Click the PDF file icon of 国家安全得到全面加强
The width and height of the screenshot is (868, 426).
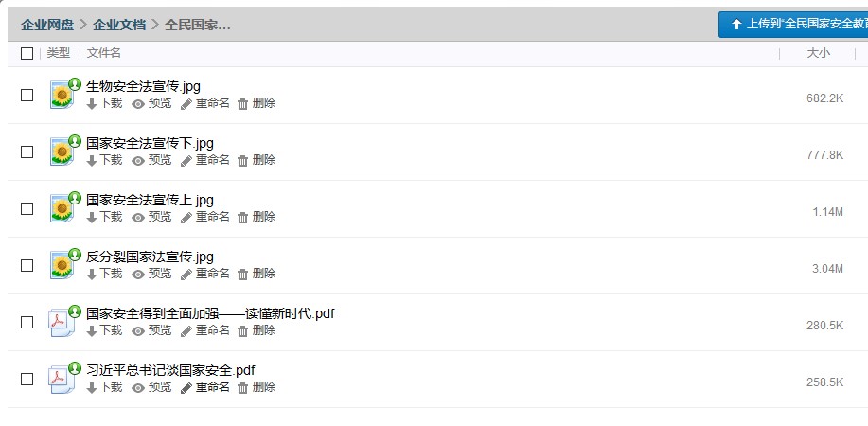[62, 323]
